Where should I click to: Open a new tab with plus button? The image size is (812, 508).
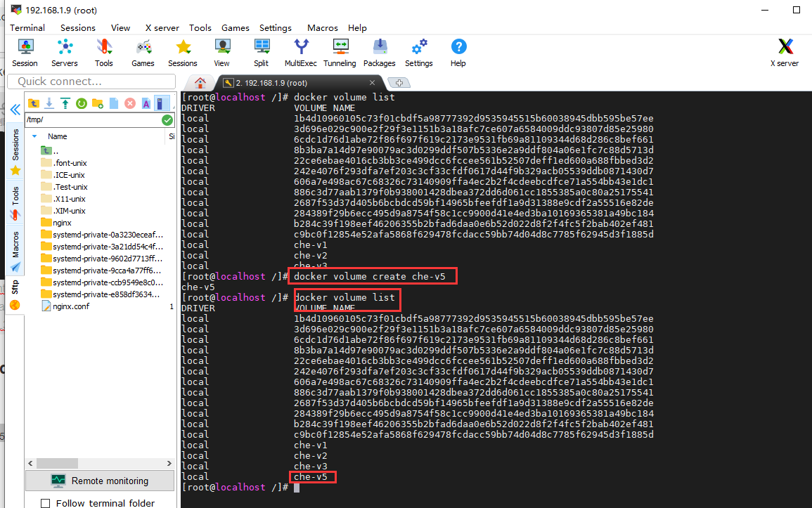click(x=399, y=83)
